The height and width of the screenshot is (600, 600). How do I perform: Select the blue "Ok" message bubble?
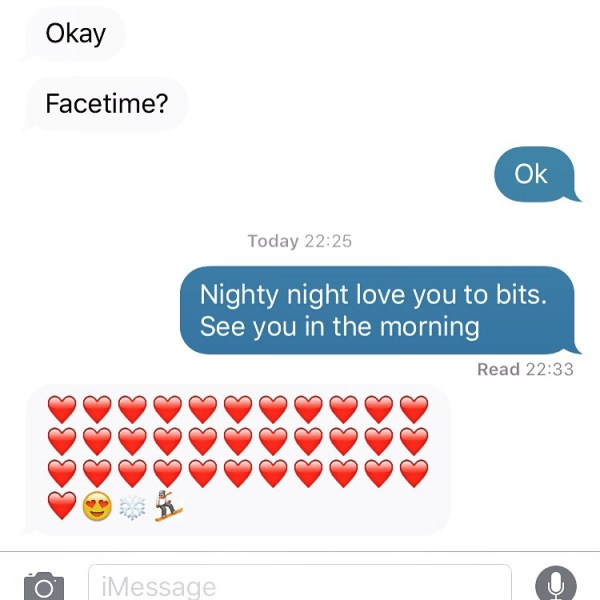pos(536,174)
